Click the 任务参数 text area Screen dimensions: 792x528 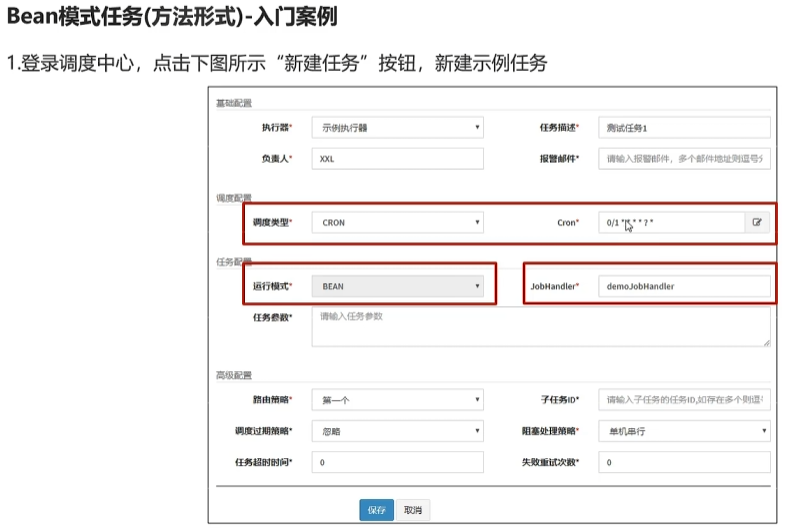(x=540, y=327)
